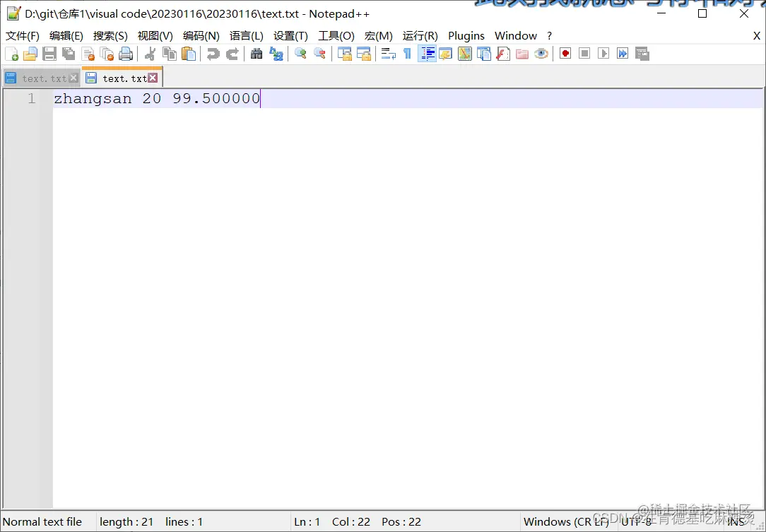Image resolution: width=766 pixels, height=532 pixels.
Task: Click the text 'zhangsan' in editor
Action: pos(93,99)
